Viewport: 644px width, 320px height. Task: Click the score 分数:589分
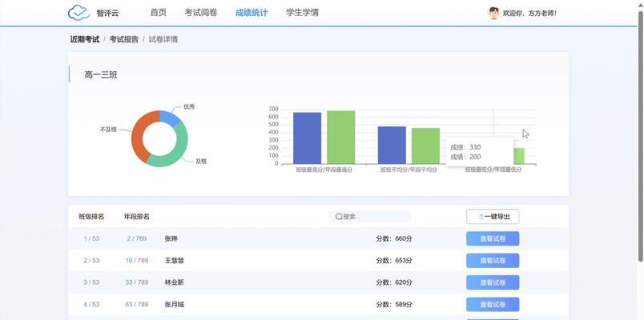pyautogui.click(x=394, y=305)
